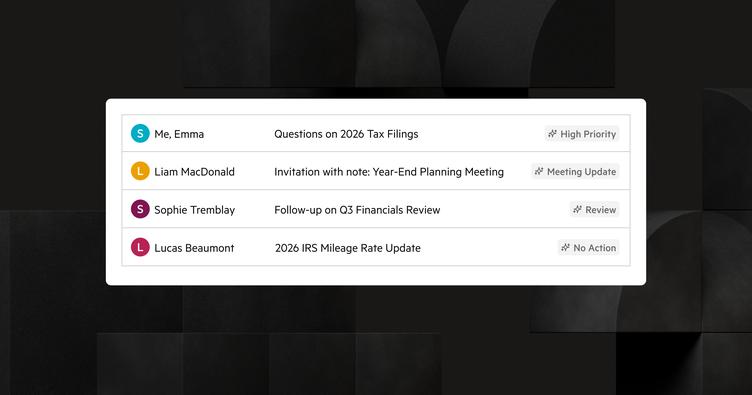The width and height of the screenshot is (752, 395).
Task: Click sender name Sophie Tremblay
Action: pos(195,210)
